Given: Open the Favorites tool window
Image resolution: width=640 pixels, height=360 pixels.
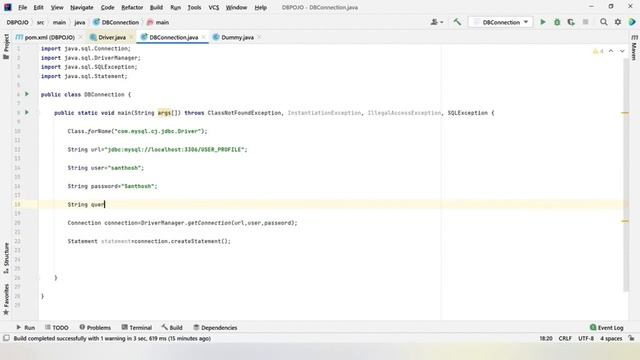Looking at the screenshot, I should [6, 299].
